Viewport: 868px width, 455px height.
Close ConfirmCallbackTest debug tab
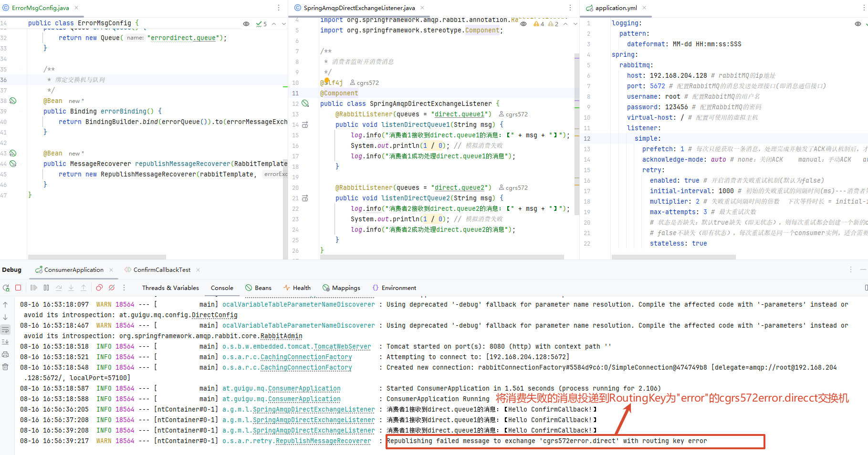point(198,269)
